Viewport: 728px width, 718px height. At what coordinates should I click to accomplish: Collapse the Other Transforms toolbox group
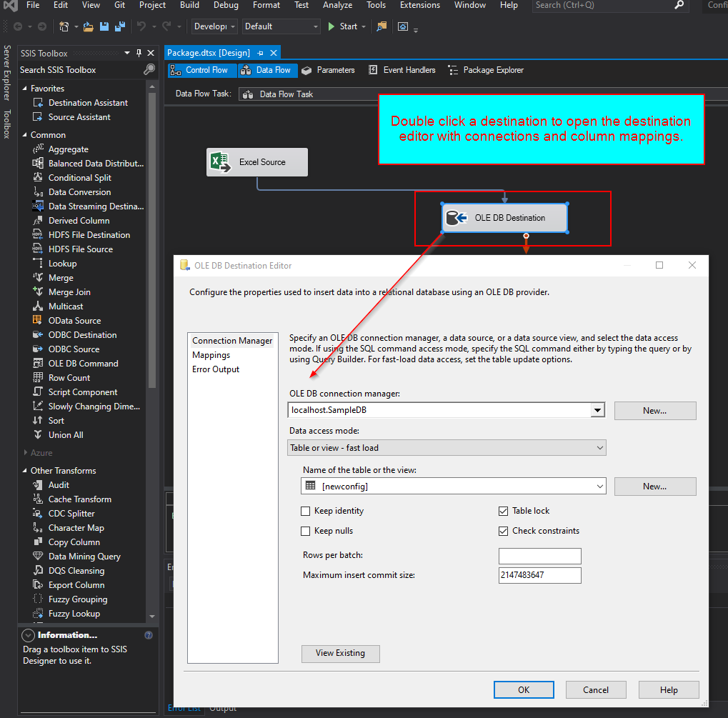[x=24, y=471]
